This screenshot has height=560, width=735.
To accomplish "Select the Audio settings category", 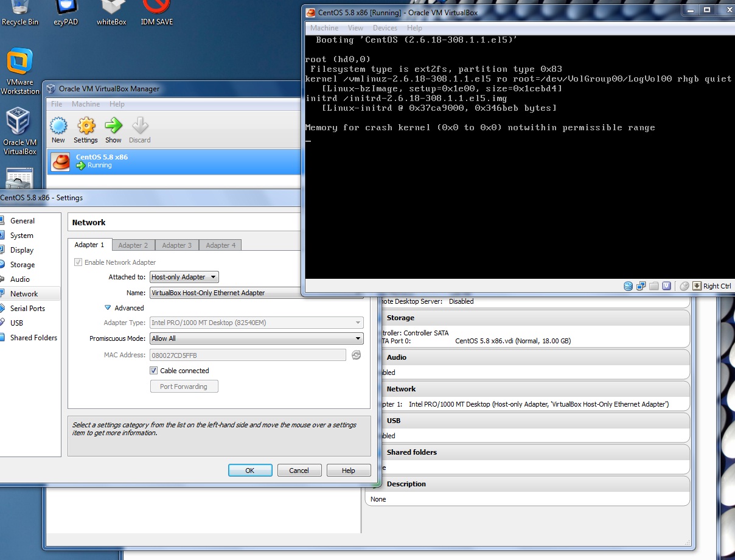I will pyautogui.click(x=20, y=279).
